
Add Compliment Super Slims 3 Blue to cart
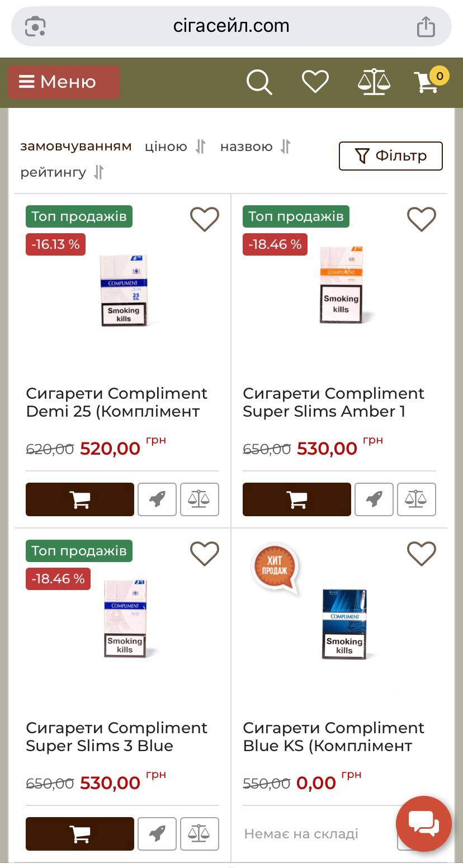80,833
